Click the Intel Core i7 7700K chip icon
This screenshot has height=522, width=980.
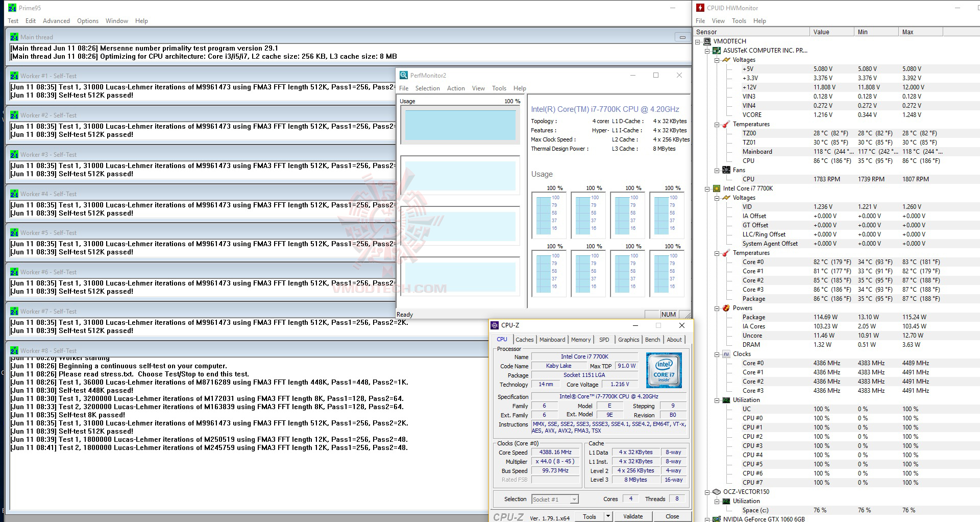click(717, 188)
